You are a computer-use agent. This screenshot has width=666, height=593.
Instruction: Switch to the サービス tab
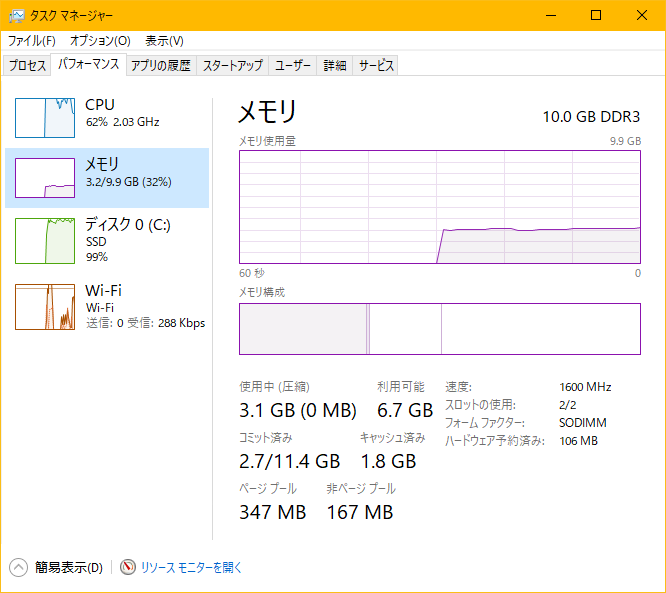pos(376,65)
